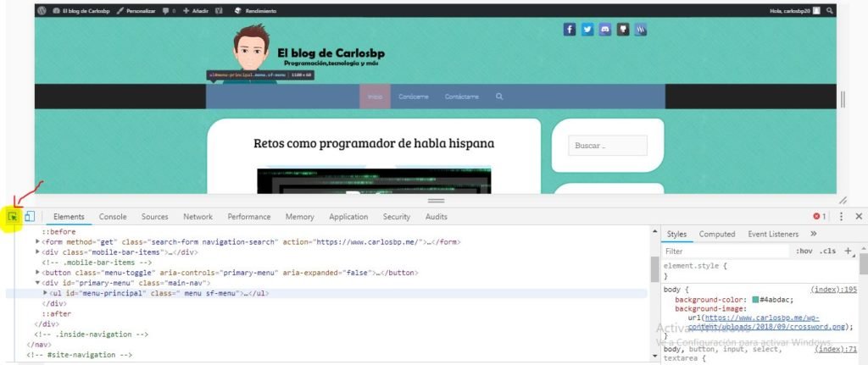Select the Event Listeners sidebar tab
Viewport: 868px width, 365px height.
(773, 234)
